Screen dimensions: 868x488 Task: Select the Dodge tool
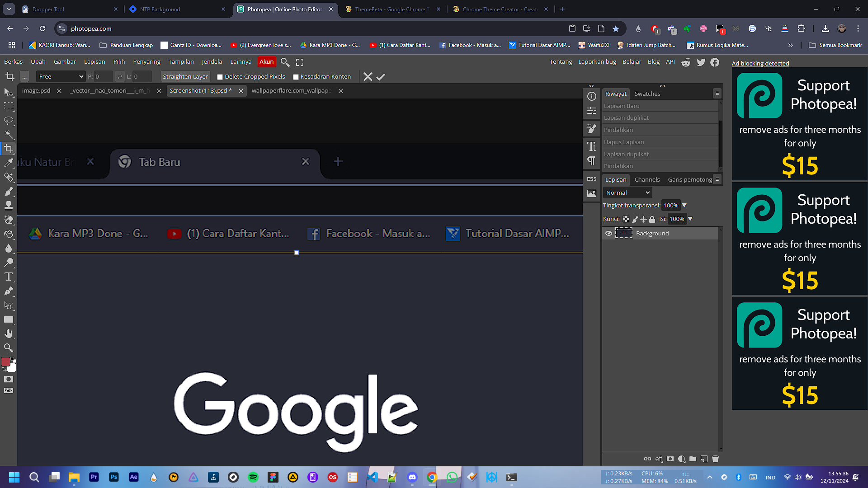(x=9, y=263)
